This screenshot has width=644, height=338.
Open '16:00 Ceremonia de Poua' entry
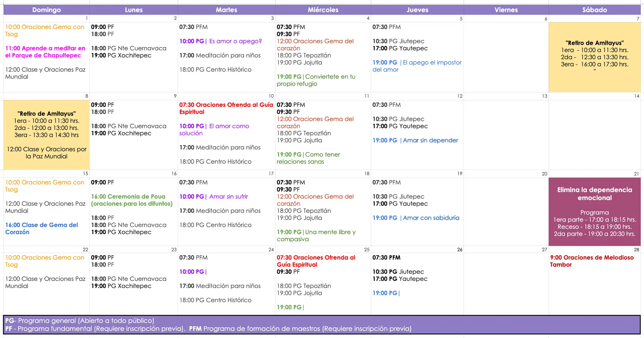click(x=131, y=200)
